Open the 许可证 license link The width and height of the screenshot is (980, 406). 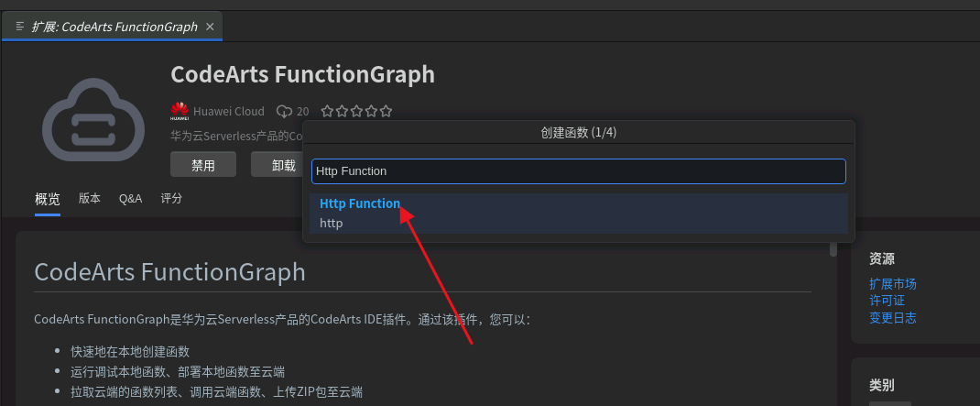(887, 301)
